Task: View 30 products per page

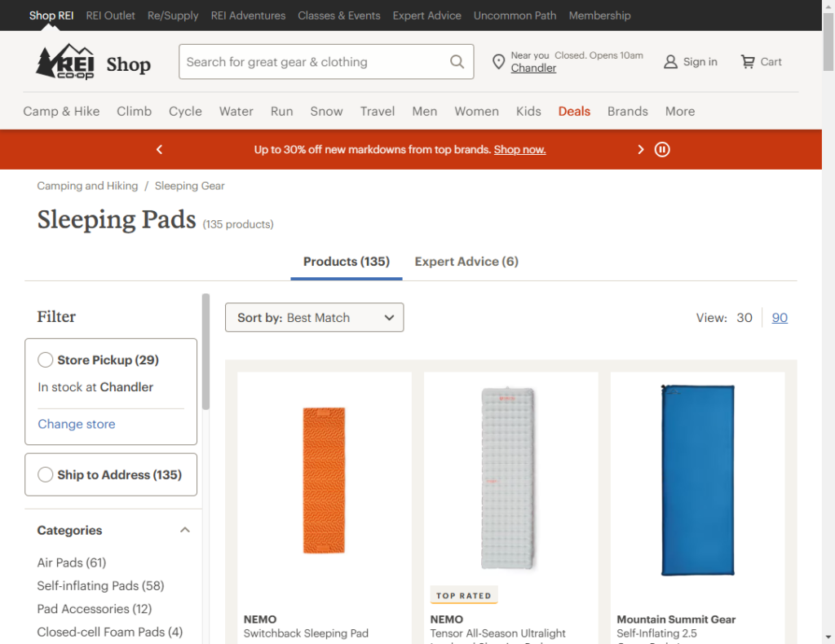Action: click(x=744, y=318)
